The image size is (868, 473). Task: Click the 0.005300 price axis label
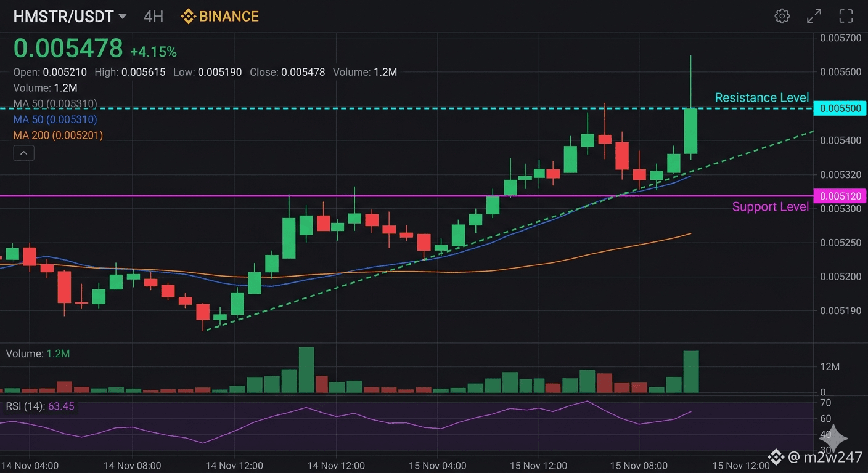pos(840,209)
